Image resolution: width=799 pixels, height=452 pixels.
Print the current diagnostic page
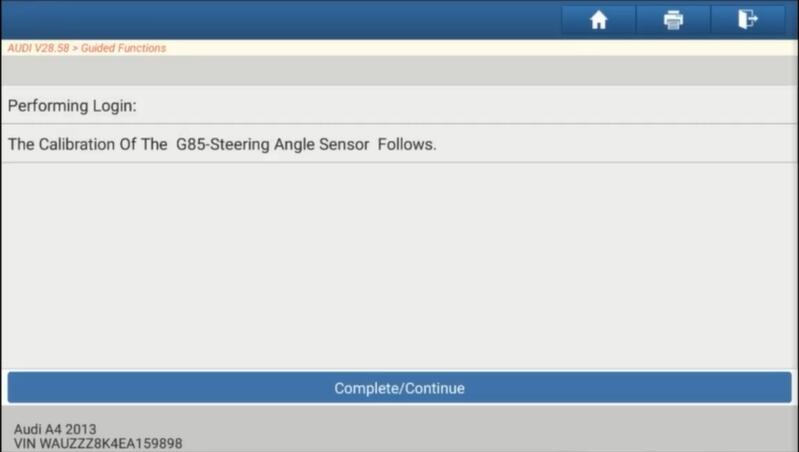point(673,20)
